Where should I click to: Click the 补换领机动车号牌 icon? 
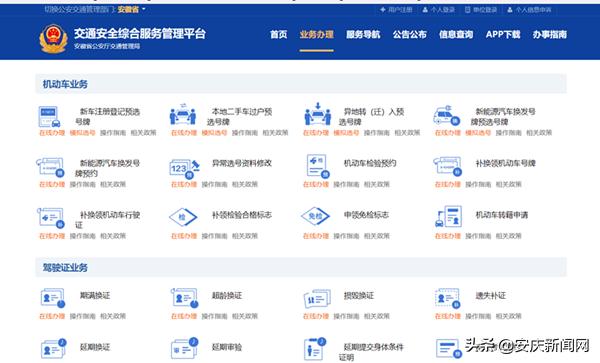pos(448,166)
